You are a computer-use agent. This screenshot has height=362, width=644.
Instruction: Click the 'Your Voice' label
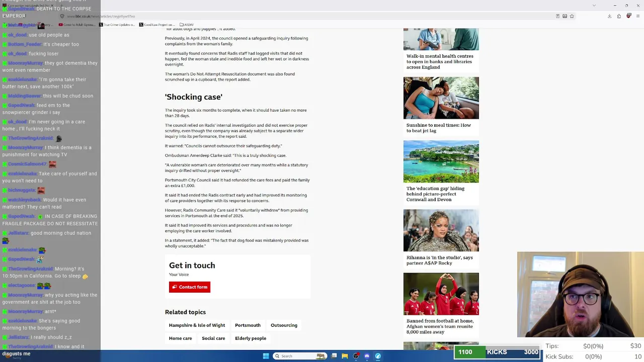179,275
